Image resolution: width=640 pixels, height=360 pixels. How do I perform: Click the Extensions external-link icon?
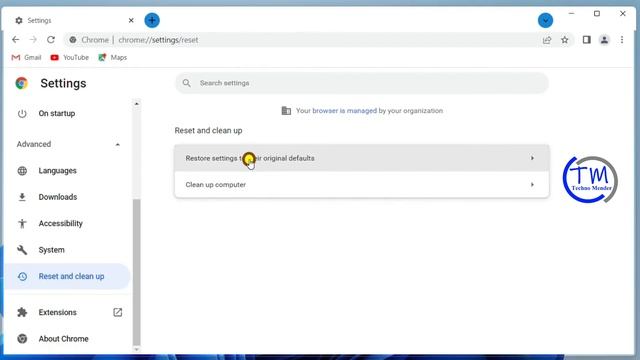pyautogui.click(x=118, y=312)
